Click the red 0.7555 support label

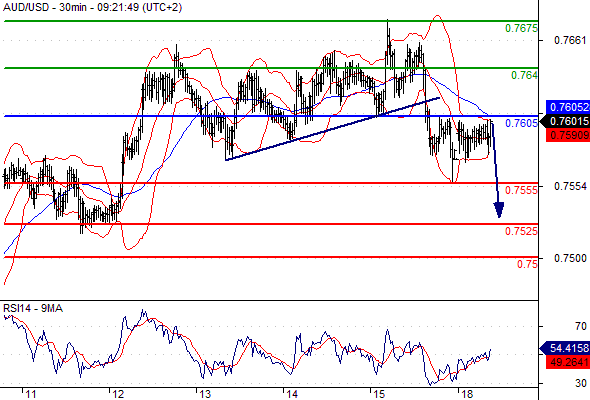(521, 190)
